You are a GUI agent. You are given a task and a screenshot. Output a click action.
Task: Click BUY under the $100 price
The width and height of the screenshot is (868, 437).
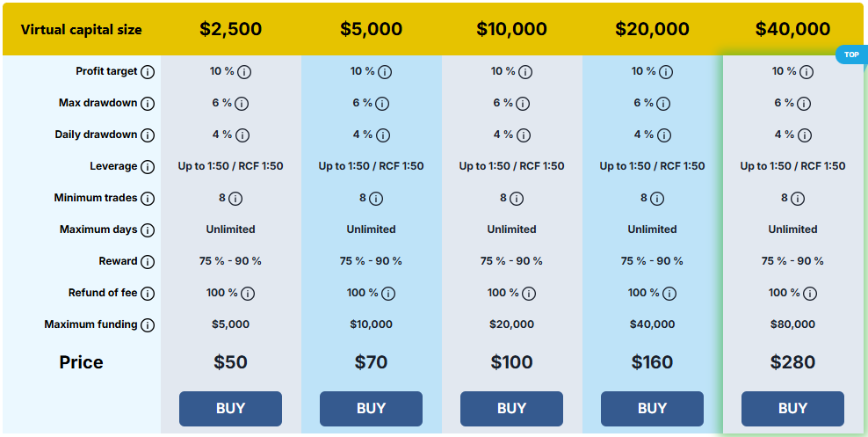coord(511,409)
